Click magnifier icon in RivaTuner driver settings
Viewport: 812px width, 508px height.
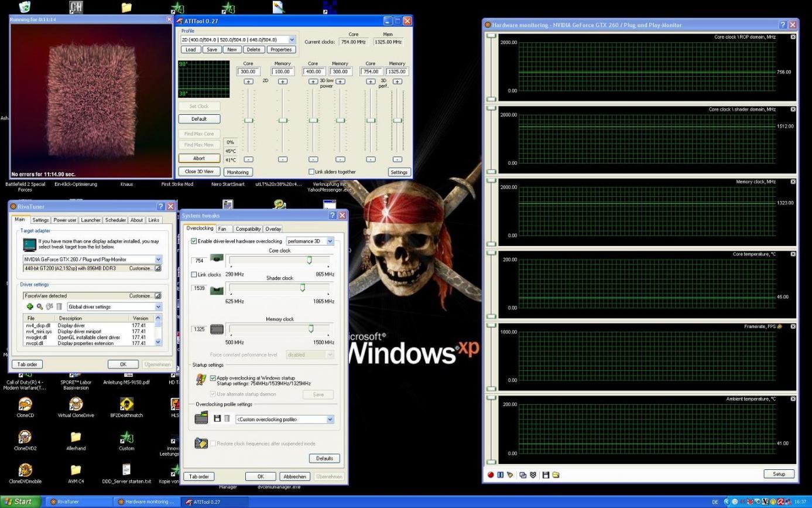(x=40, y=306)
